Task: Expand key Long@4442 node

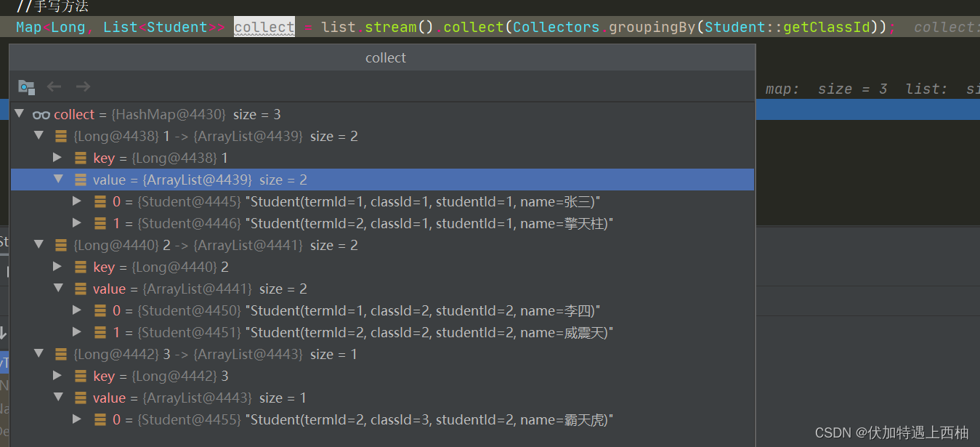Action: 58,376
